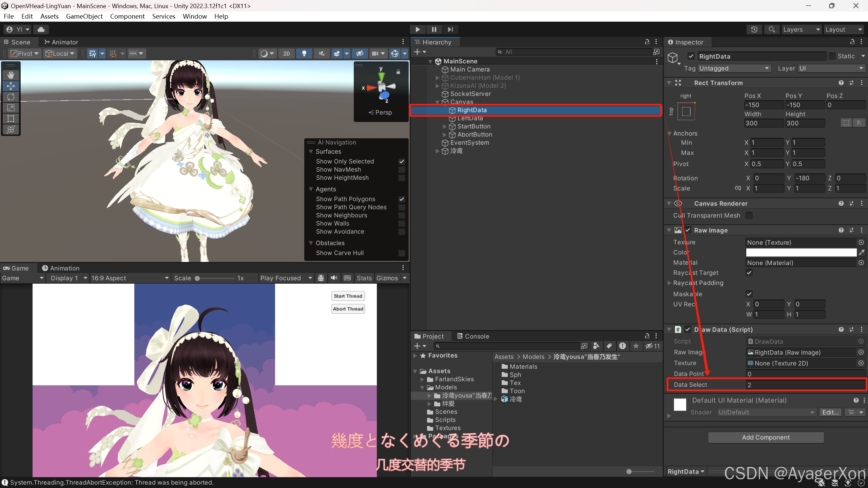Toggle Maskable checkbox
Screen dimensions: 868x488
749,294
